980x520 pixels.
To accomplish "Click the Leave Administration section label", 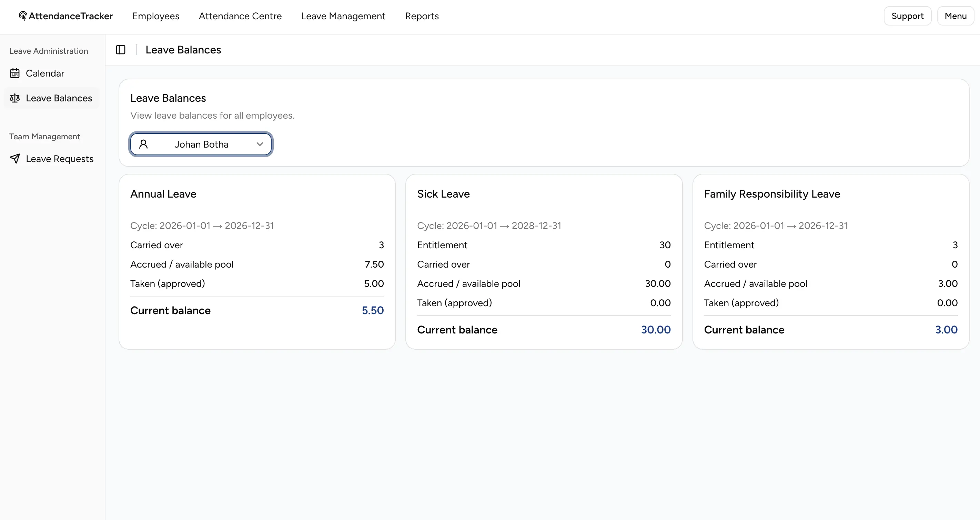I will coord(49,51).
